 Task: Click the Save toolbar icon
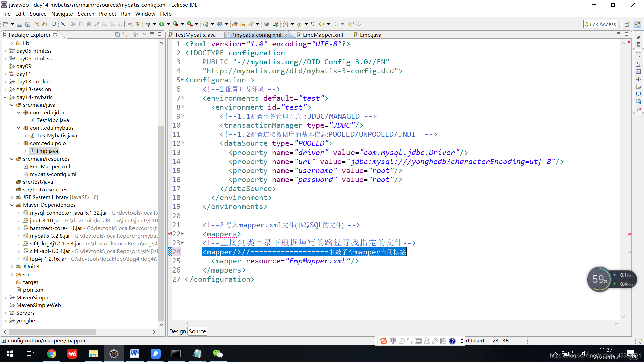(19, 24)
